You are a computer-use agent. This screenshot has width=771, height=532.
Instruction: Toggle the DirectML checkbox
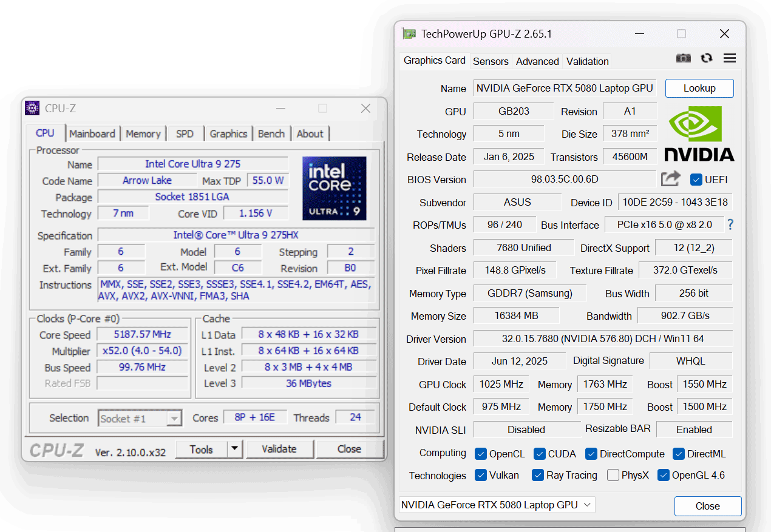(679, 454)
